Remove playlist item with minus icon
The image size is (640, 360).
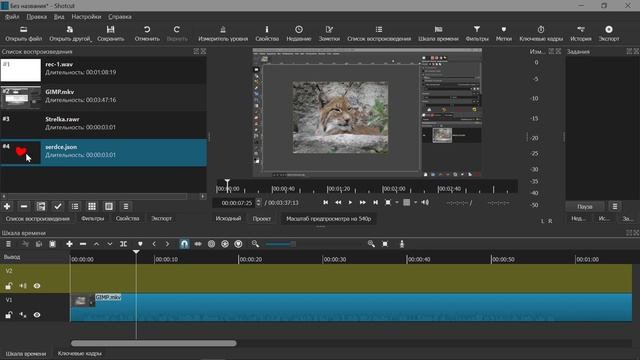click(24, 207)
